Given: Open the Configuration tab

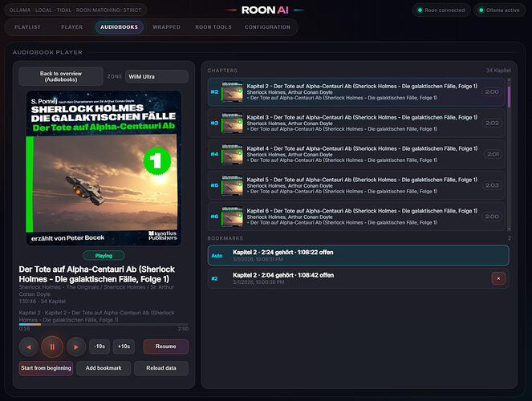Looking at the screenshot, I should click(267, 27).
